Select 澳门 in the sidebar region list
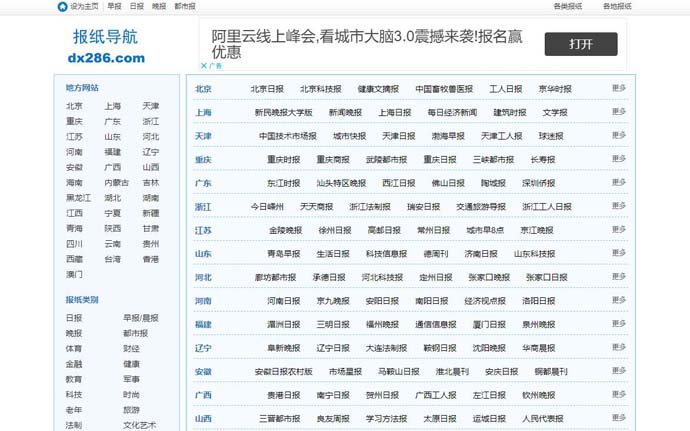 point(74,274)
